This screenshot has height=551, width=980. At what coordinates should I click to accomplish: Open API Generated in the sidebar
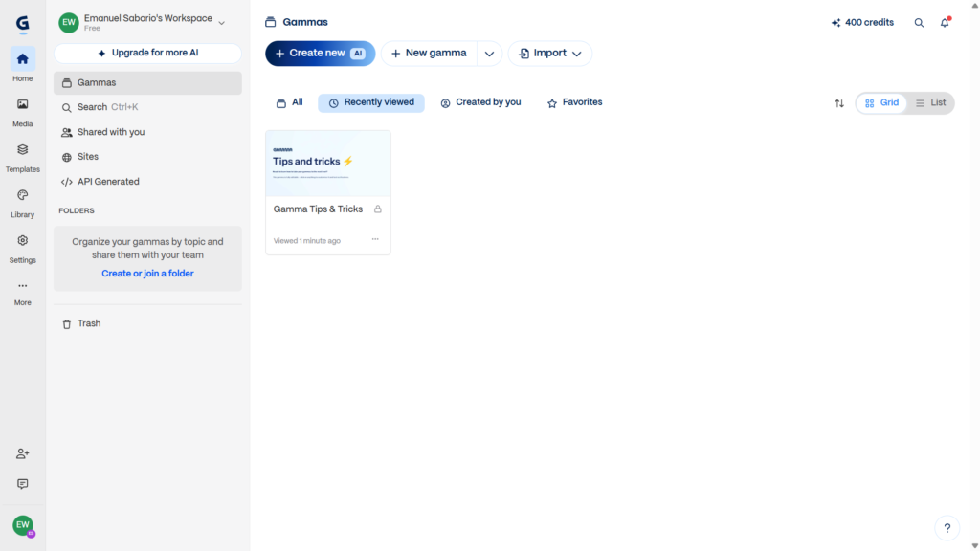[x=147, y=182]
